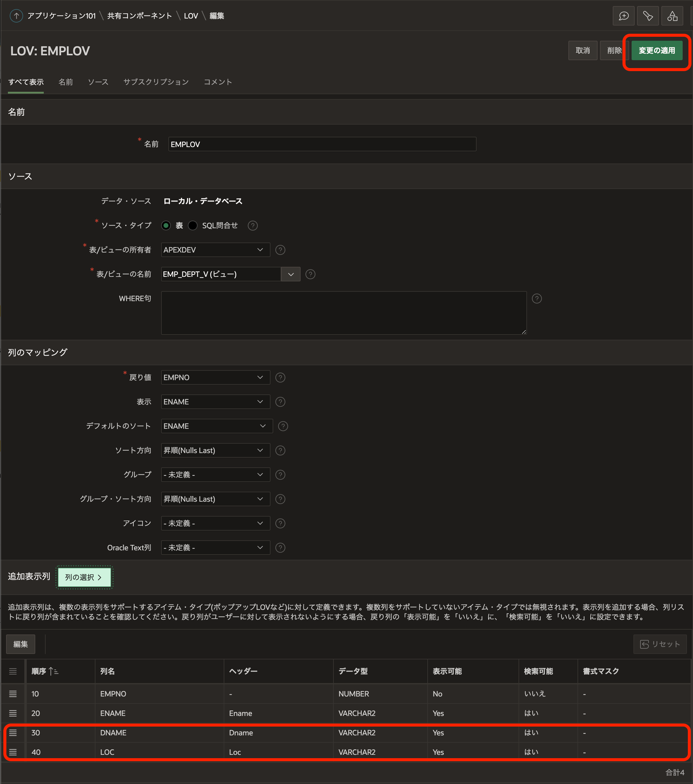Open 表/ビューの名前 list chevron button
Image resolution: width=693 pixels, height=784 pixels.
(x=291, y=274)
